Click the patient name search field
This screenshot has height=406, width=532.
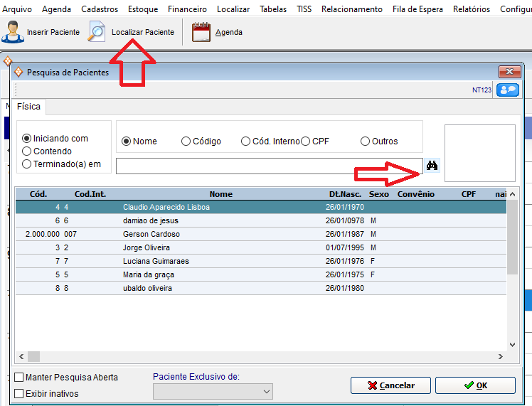point(269,166)
